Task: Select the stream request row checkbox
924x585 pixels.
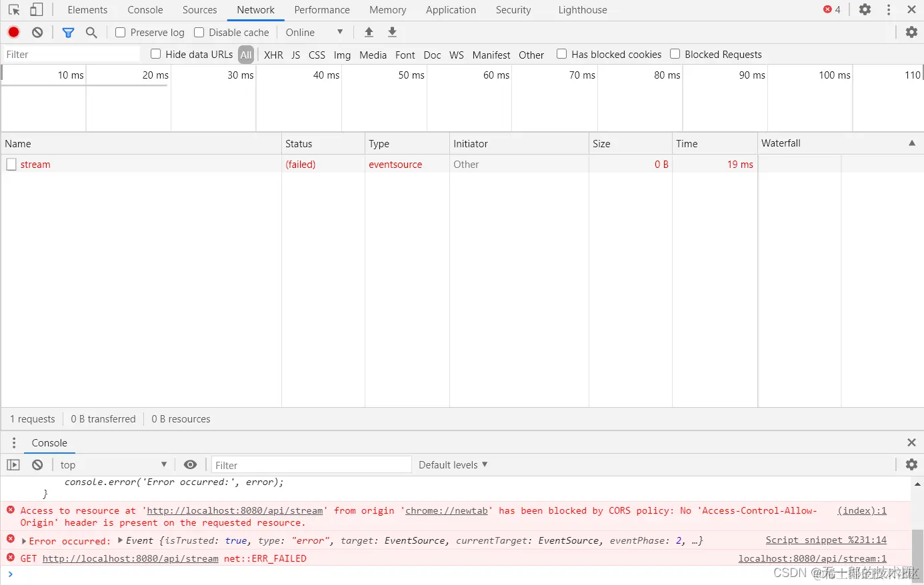Action: [11, 165]
